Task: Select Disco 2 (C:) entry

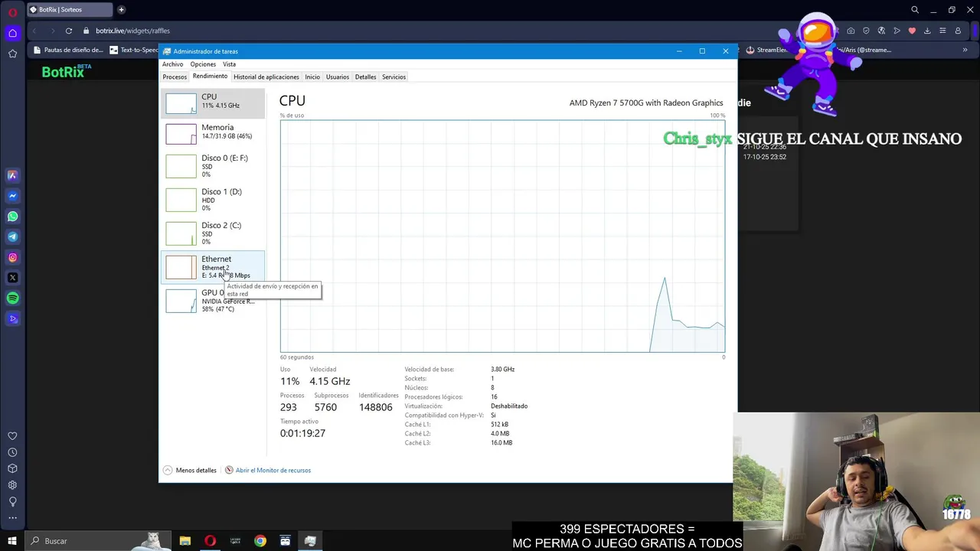Action: point(213,233)
